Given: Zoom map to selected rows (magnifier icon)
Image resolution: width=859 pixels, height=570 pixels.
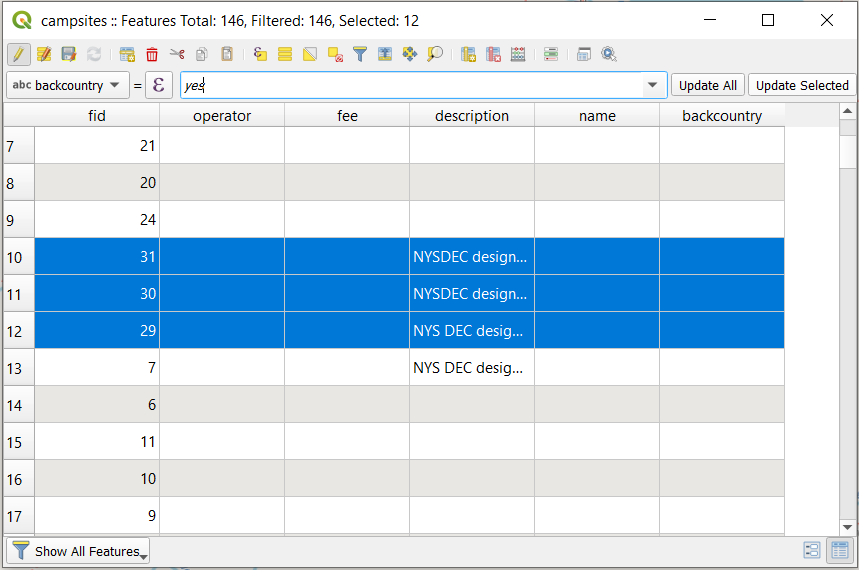Looking at the screenshot, I should pyautogui.click(x=435, y=54).
